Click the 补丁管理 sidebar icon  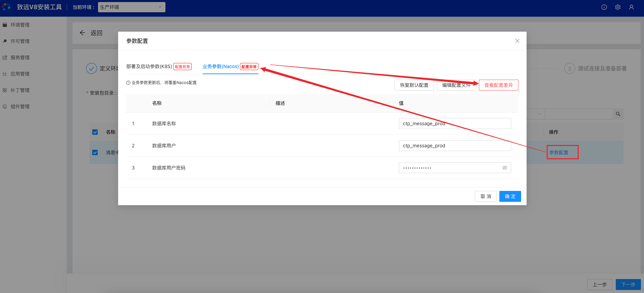click(5, 90)
